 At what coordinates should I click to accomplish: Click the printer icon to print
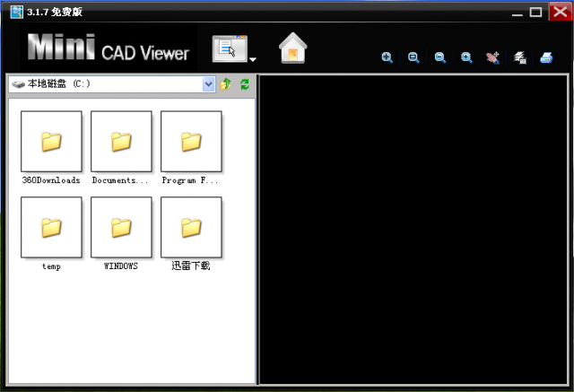click(546, 57)
